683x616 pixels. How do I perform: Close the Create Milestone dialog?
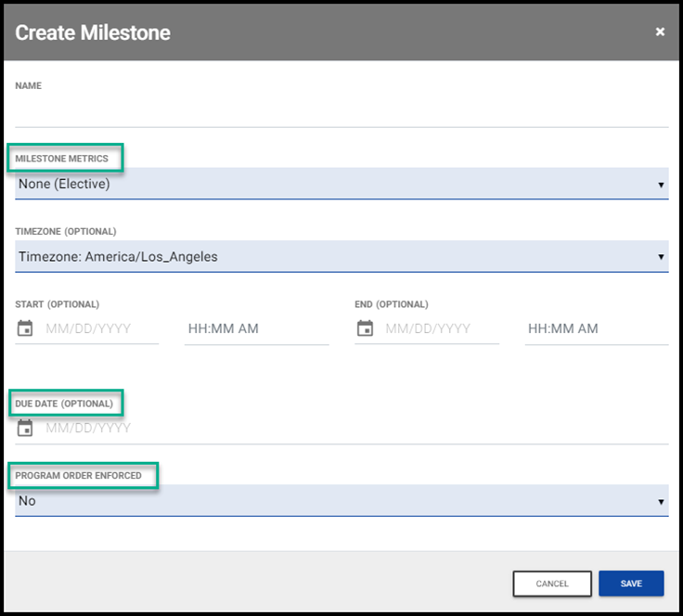click(660, 32)
